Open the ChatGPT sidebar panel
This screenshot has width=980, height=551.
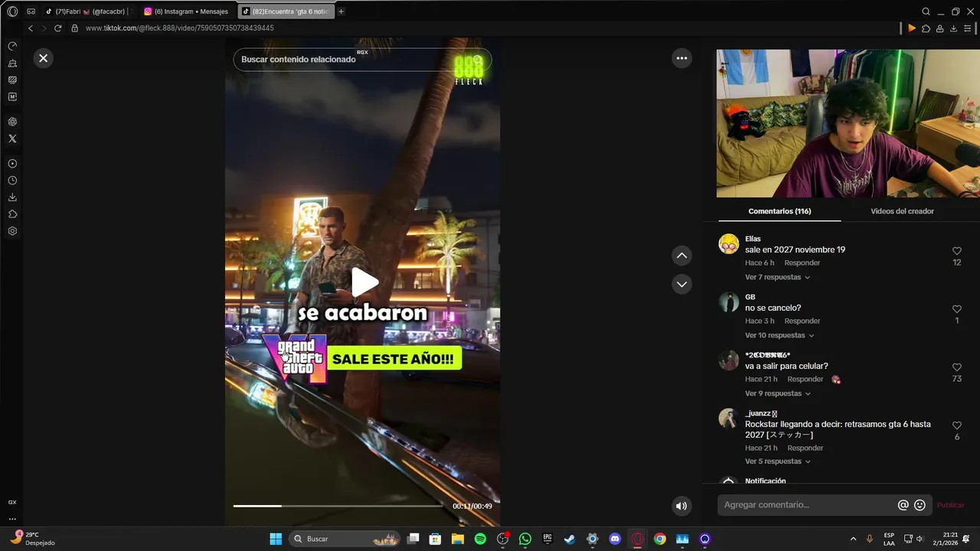click(12, 122)
